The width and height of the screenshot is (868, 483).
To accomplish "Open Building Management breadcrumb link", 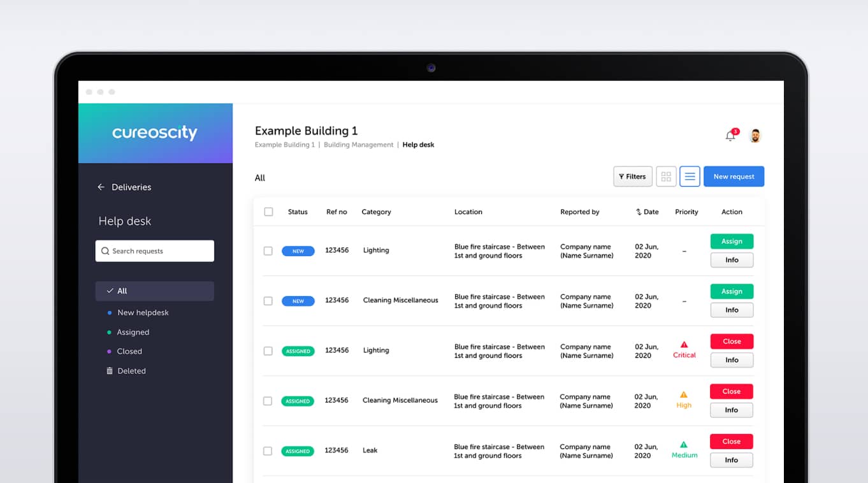I will pyautogui.click(x=358, y=145).
